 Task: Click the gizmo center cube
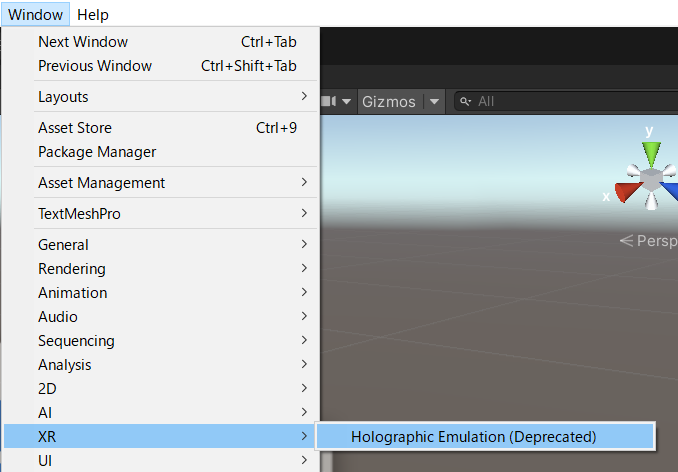(651, 180)
